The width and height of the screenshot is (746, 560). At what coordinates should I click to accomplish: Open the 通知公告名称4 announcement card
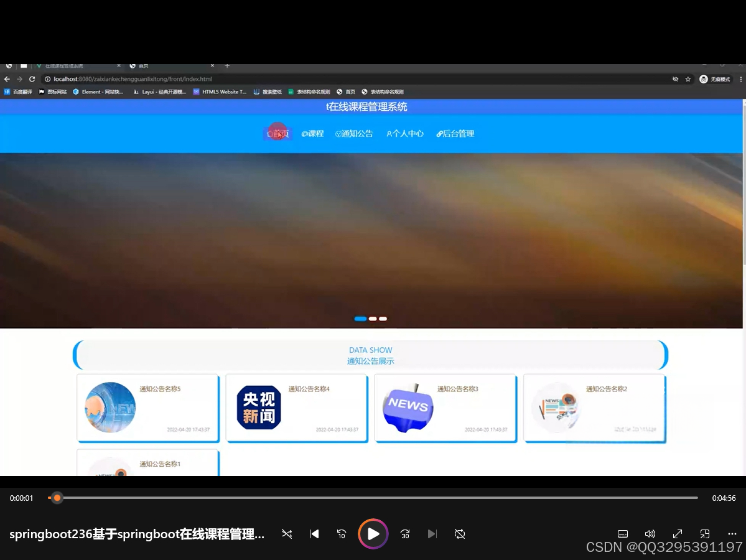296,408
